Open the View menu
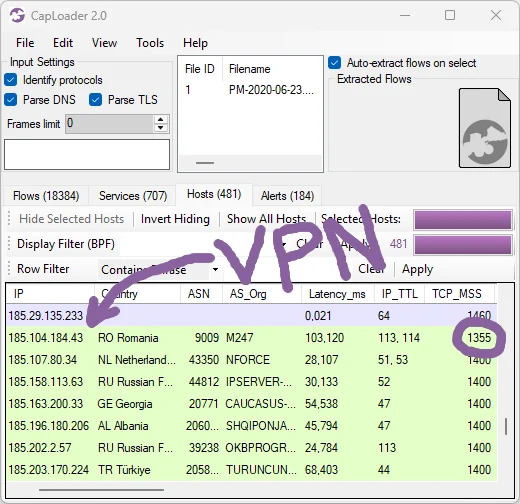The height and width of the screenshot is (504, 520). [x=104, y=43]
